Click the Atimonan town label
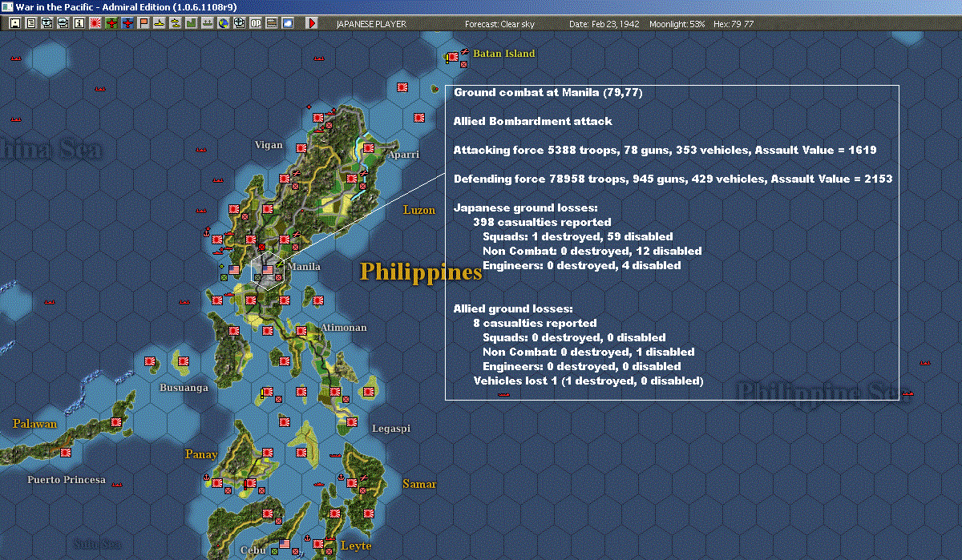The image size is (962, 560). click(x=343, y=328)
